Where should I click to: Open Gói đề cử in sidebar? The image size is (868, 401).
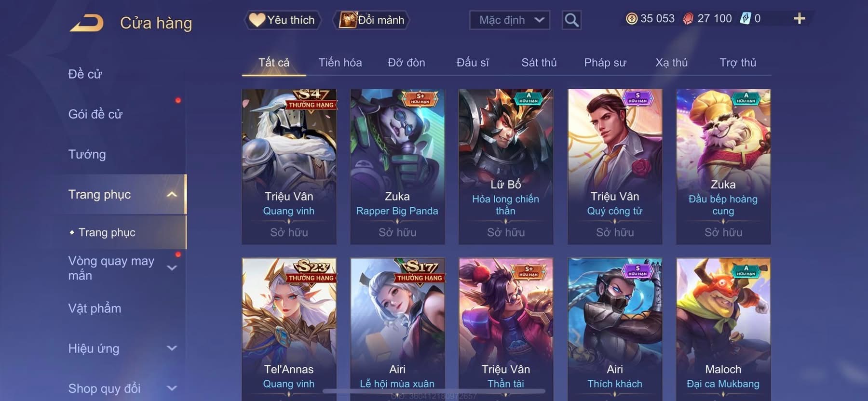tap(95, 114)
